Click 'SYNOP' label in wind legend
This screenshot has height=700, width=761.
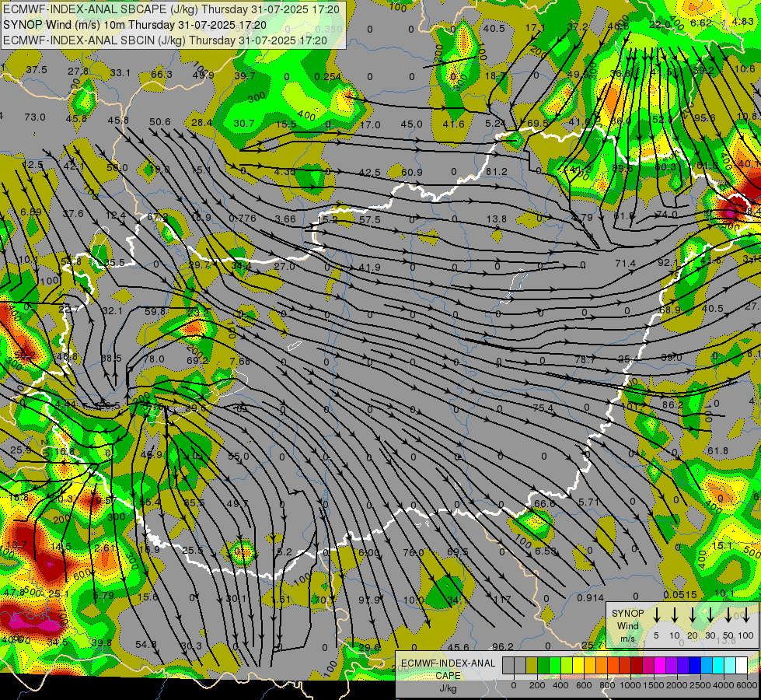(627, 614)
